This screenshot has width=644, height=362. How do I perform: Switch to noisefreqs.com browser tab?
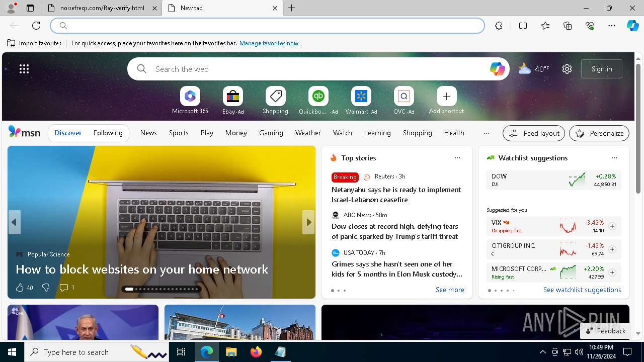tap(102, 8)
